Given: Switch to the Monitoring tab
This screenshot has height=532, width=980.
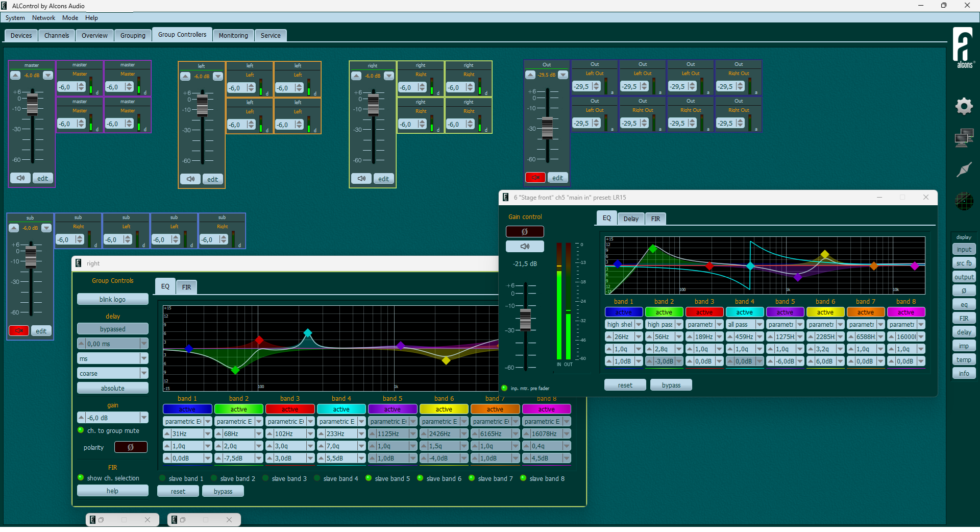Looking at the screenshot, I should [233, 35].
